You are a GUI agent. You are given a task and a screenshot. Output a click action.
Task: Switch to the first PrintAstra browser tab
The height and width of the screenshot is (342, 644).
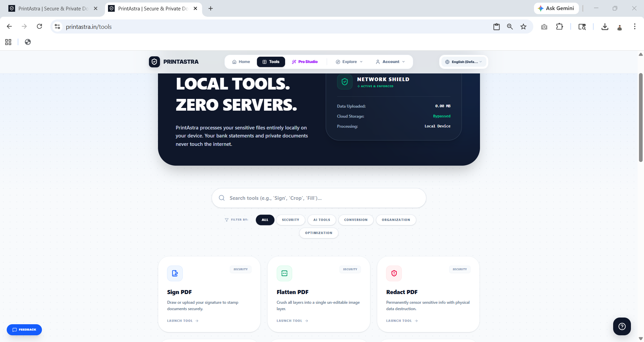[x=53, y=8]
